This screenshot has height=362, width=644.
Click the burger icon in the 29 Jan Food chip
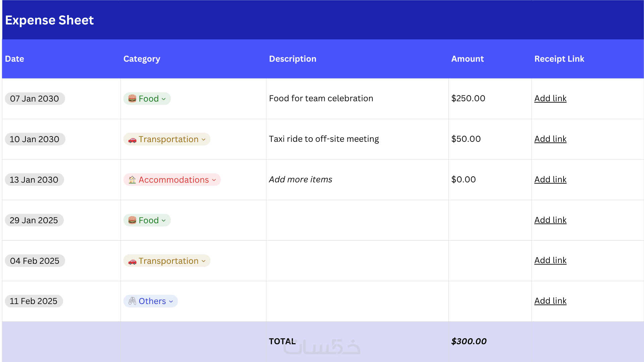pyautogui.click(x=132, y=220)
